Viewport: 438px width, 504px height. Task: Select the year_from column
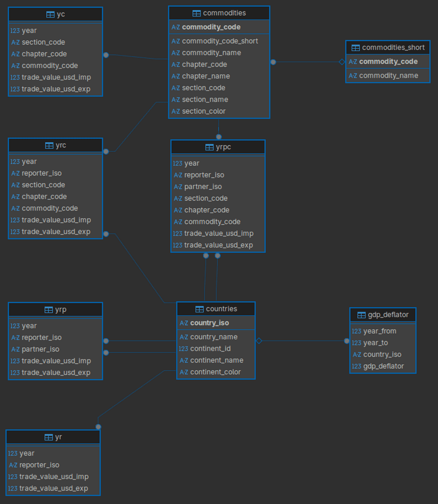[x=380, y=331]
